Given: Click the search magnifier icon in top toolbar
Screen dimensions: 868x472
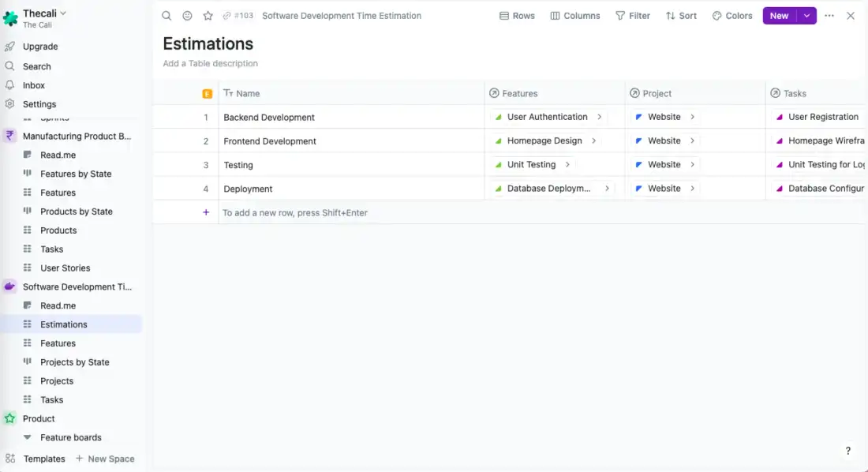Looking at the screenshot, I should [x=166, y=16].
